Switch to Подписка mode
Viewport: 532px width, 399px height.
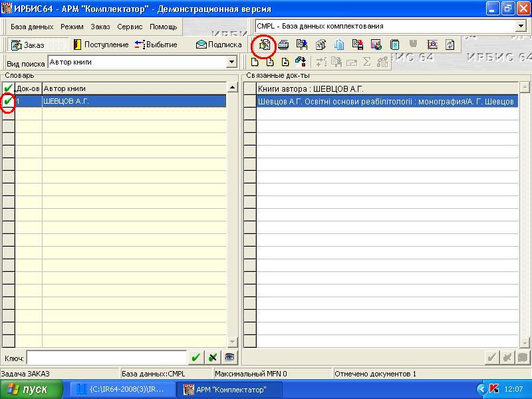tap(219, 45)
